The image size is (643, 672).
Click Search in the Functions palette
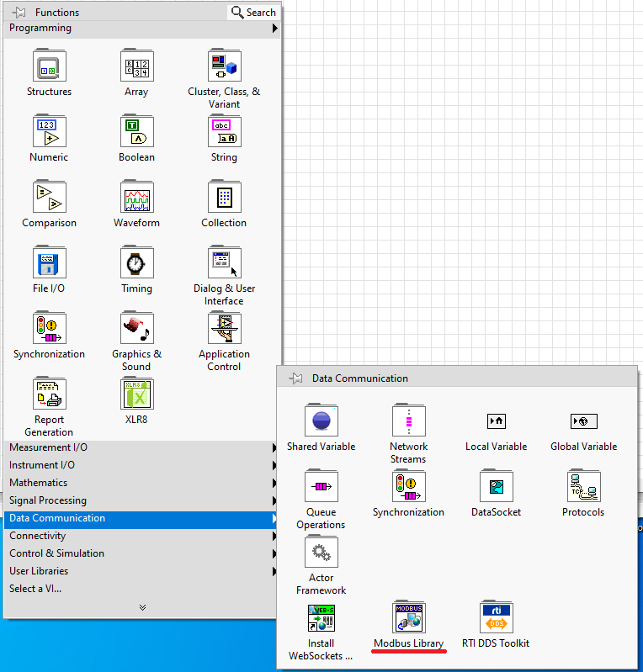[253, 13]
